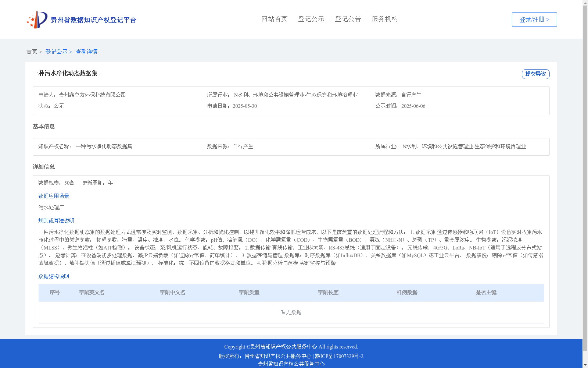Select the publicity date 2025-06-06

[x=413, y=106]
